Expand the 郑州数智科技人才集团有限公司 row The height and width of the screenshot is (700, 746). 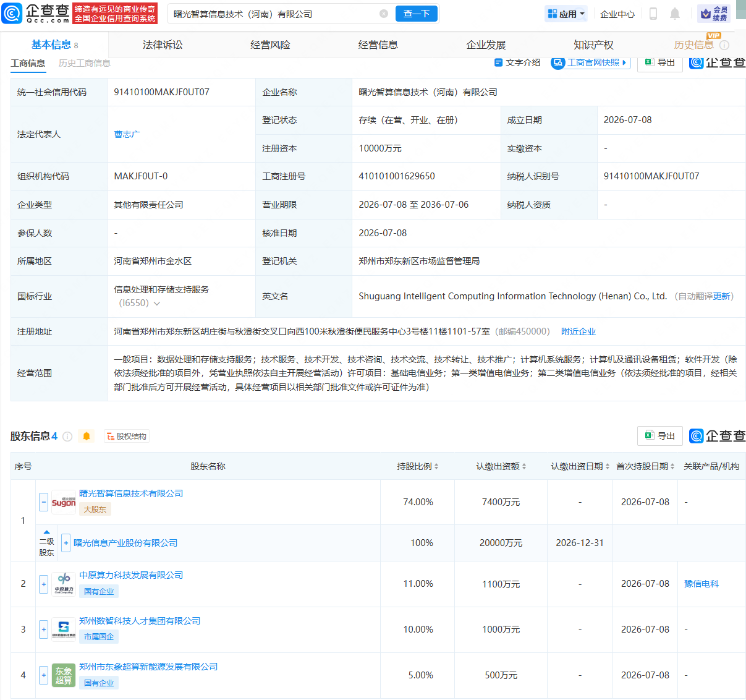tap(43, 630)
